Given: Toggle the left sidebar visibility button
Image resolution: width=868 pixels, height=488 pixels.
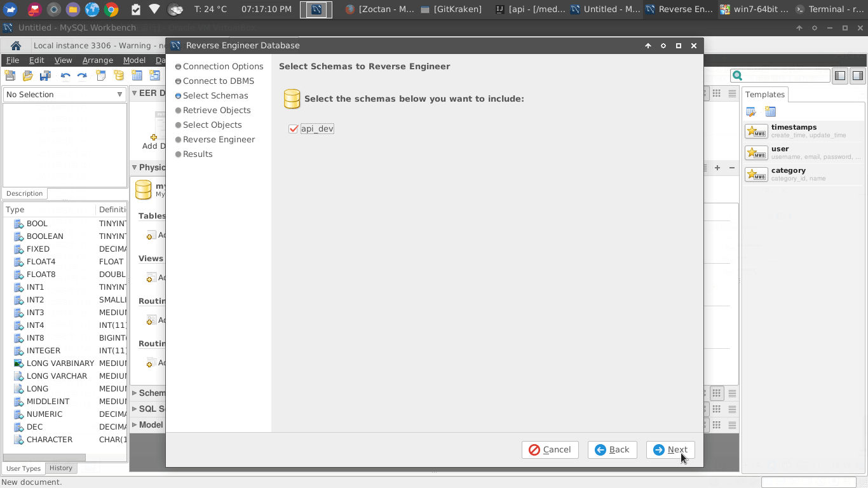Looking at the screenshot, I should tap(840, 76).
